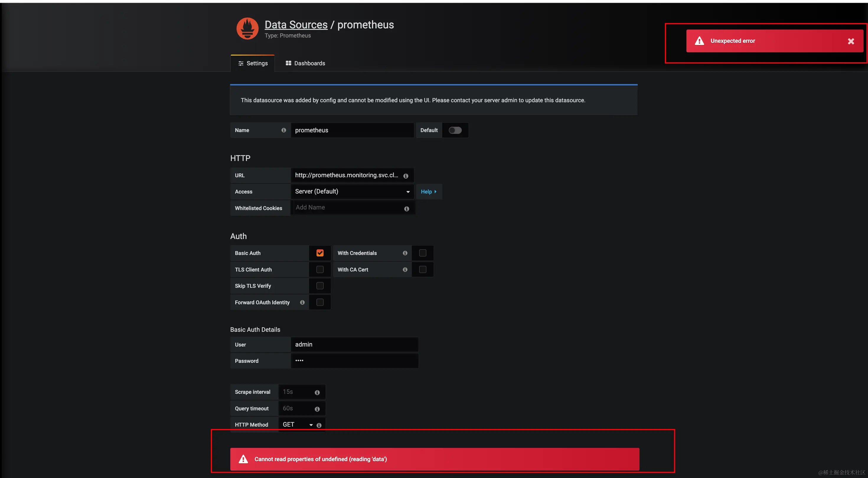Click the info icon next to Name
The height and width of the screenshot is (478, 868).
coord(284,130)
